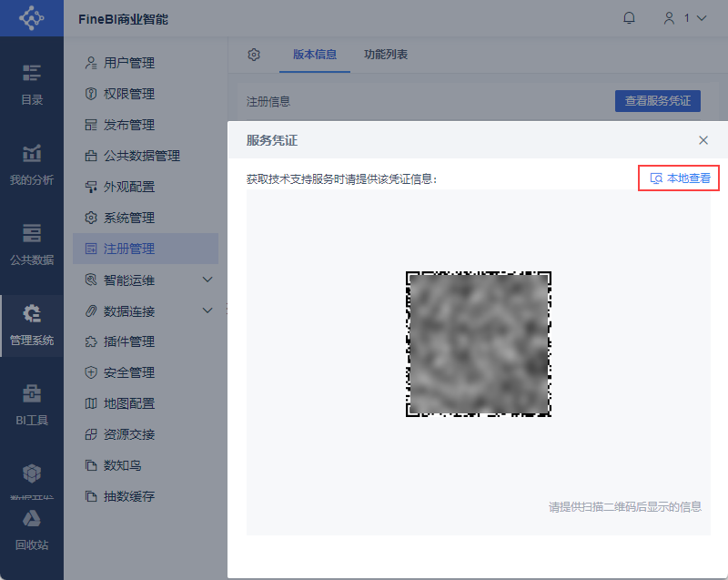
Task: Open 系统管理 menu item
Action: (146, 218)
